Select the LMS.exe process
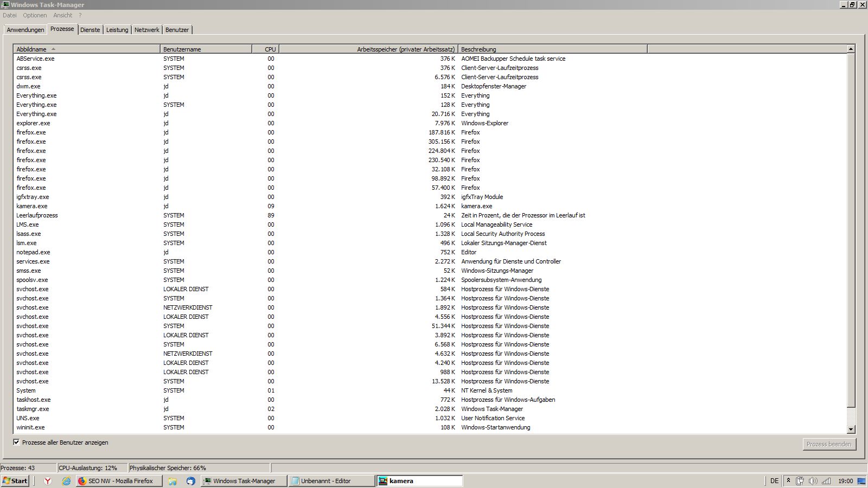The width and height of the screenshot is (868, 488). (x=430, y=224)
